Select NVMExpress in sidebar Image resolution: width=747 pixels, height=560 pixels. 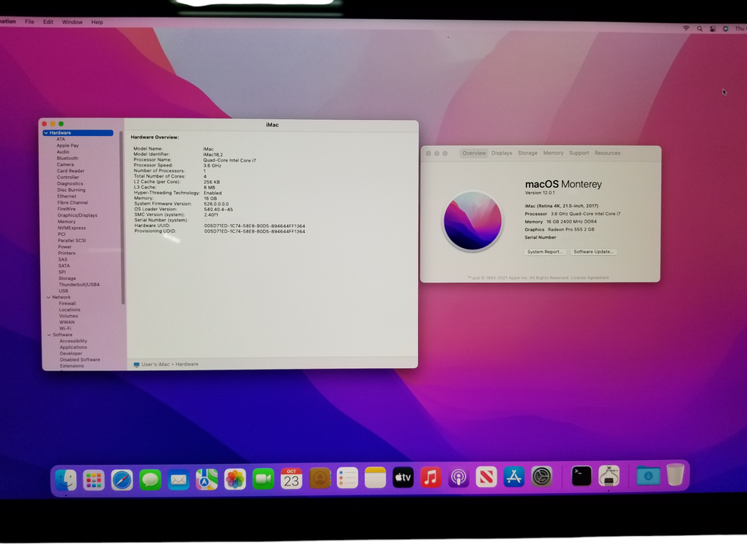(71, 228)
